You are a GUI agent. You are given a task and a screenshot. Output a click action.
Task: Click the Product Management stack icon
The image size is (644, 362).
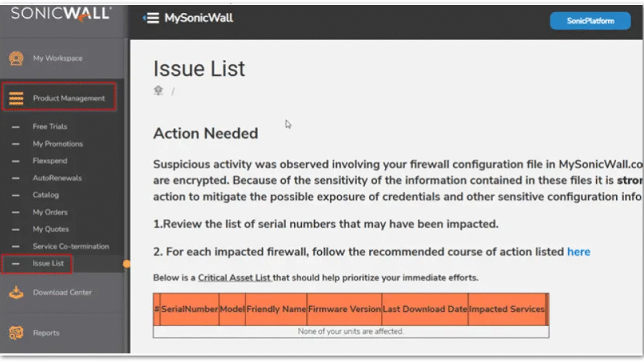(x=16, y=99)
